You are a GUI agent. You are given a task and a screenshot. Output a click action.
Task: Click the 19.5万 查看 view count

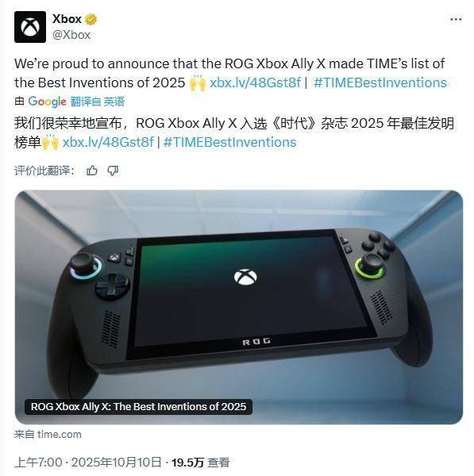point(201,463)
